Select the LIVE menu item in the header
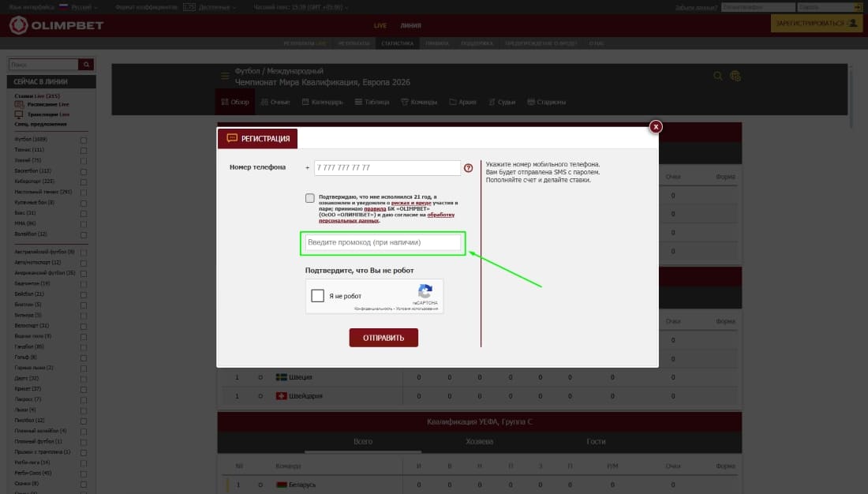This screenshot has width=868, height=494. click(380, 25)
